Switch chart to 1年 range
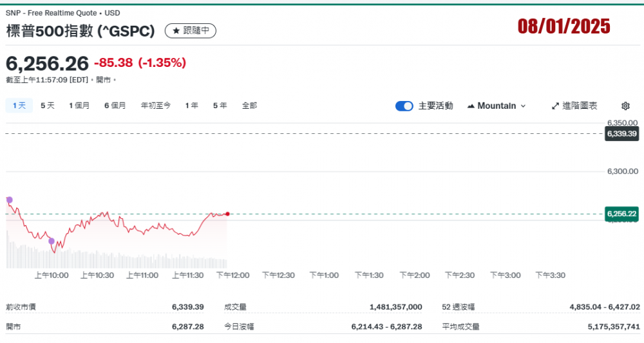Image resolution: width=644 pixels, height=343 pixels. 191,106
